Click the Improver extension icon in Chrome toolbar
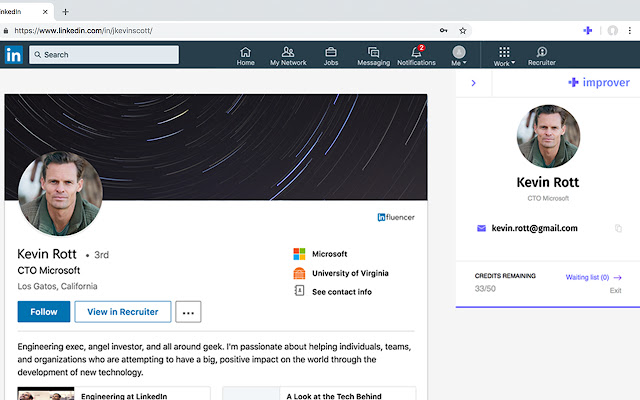 (588, 30)
